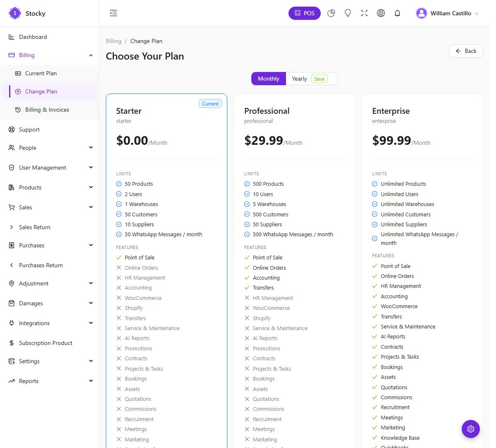The height and width of the screenshot is (448, 496).
Task: Select the Starter plan card title
Action: click(129, 111)
